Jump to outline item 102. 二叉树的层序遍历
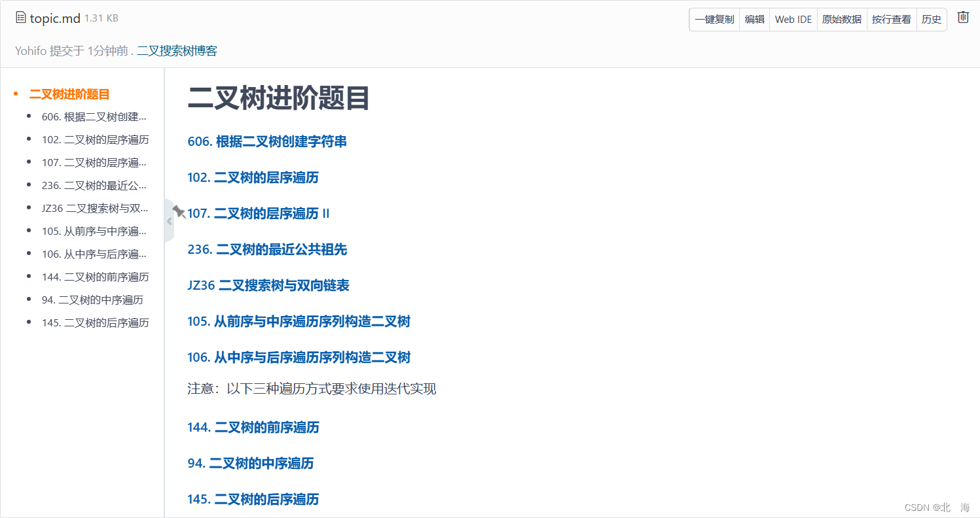This screenshot has height=518, width=980. click(96, 140)
